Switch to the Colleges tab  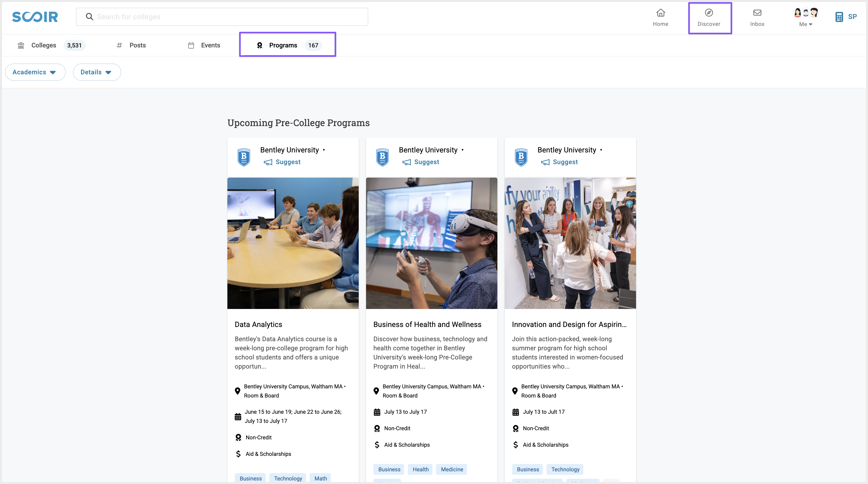click(44, 45)
